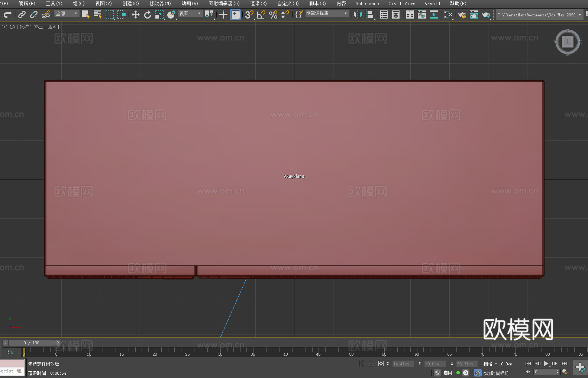This screenshot has width=588, height=378.
Task: Click the [顶] viewport view label
Action: [14, 27]
